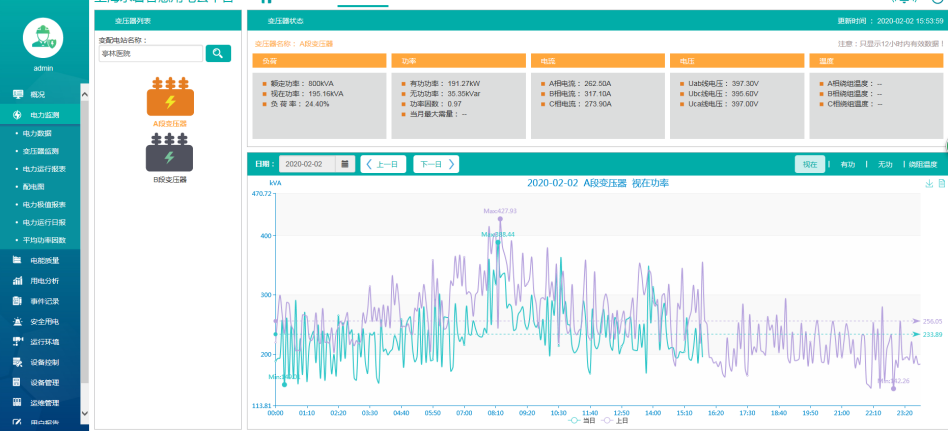Toggle the 当日 legend series

[x=580, y=421]
